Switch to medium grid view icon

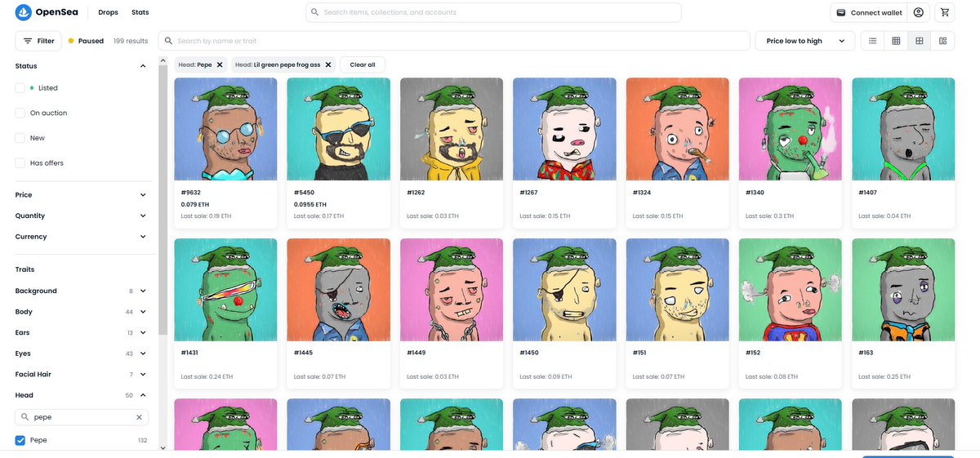point(919,41)
